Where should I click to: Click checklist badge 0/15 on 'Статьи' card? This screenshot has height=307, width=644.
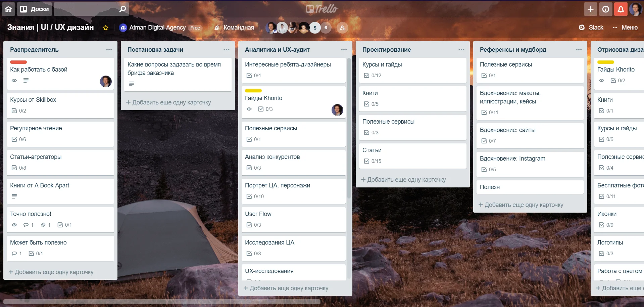point(373,161)
